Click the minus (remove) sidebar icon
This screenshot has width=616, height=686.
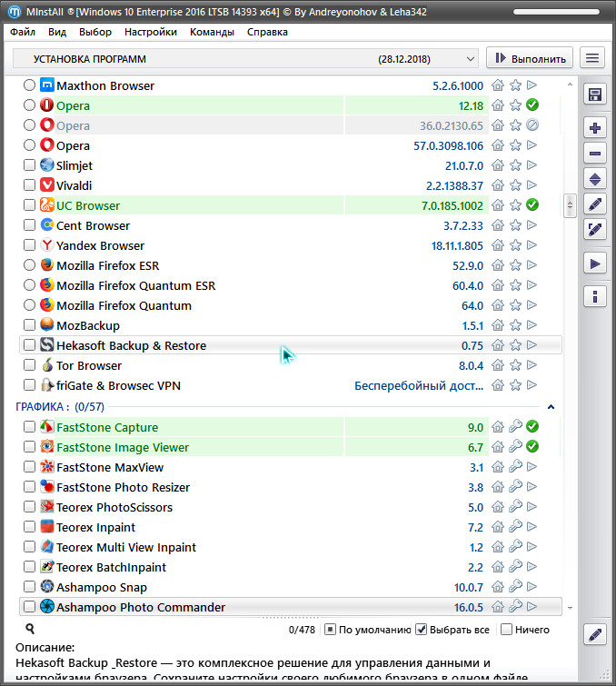(595, 154)
